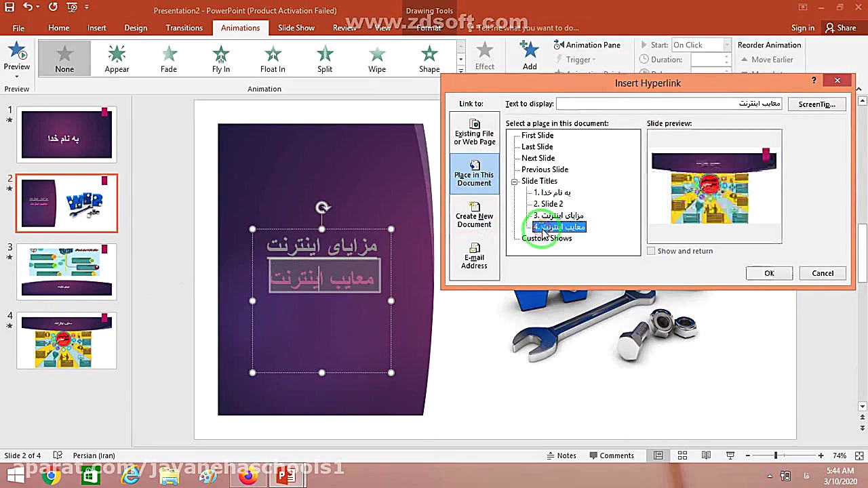Click the Share button
Screen dimensions: 868x488
point(841,28)
